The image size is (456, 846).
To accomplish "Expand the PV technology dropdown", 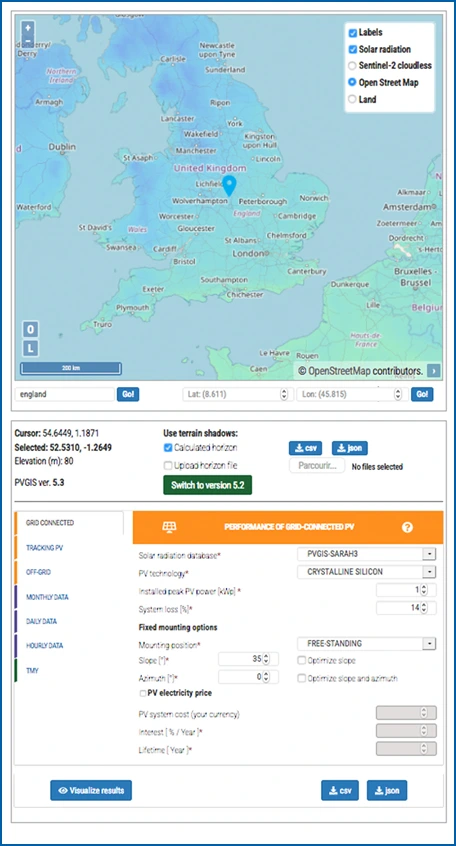I will [366, 572].
